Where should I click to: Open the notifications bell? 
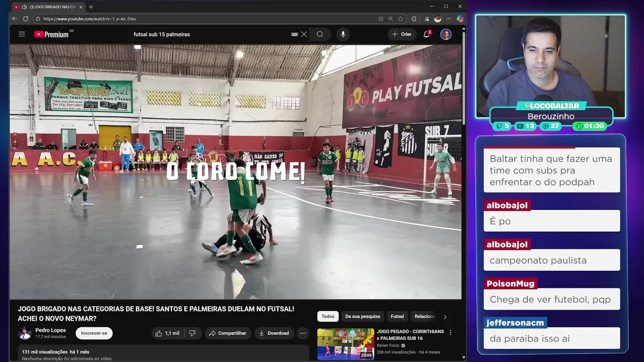point(427,34)
